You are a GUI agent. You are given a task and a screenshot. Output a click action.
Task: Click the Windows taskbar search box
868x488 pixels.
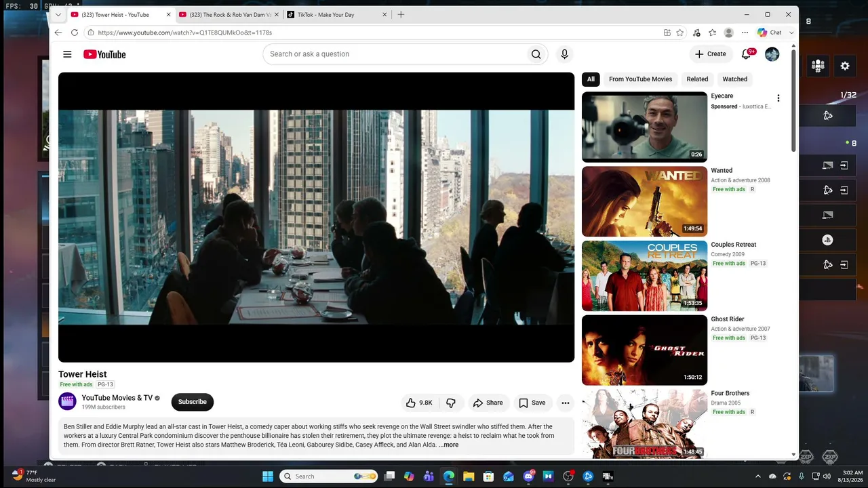(x=329, y=476)
